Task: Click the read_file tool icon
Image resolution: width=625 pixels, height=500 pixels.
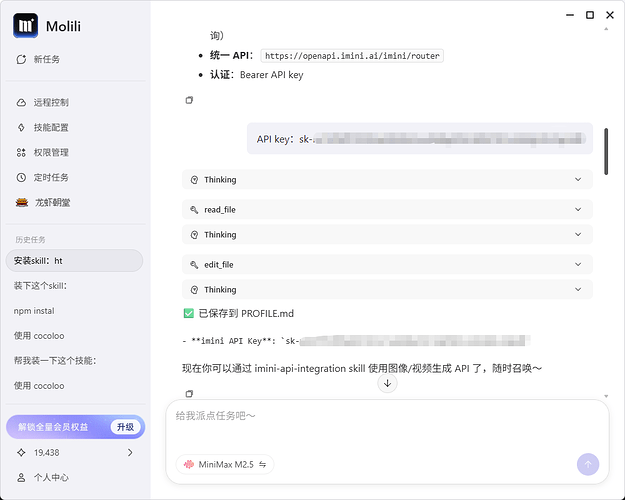Action: (194, 210)
